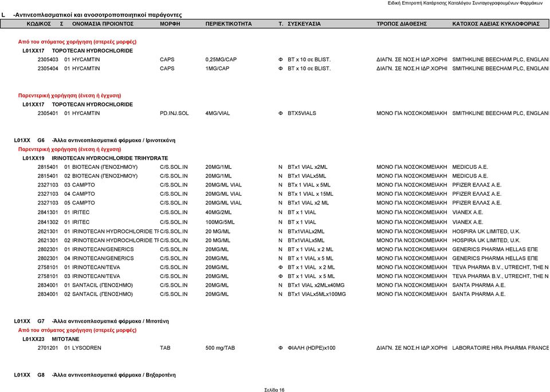Click the "Σ" column header

click(x=62, y=24)
